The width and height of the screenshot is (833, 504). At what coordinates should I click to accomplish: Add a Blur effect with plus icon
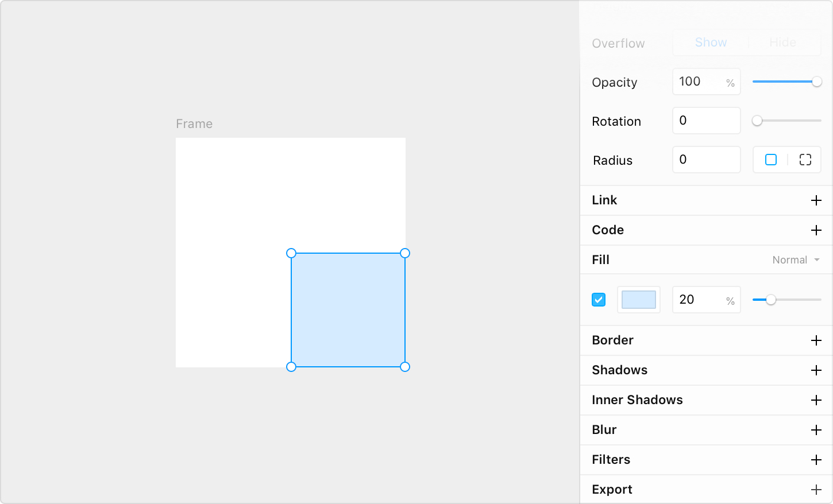point(816,430)
